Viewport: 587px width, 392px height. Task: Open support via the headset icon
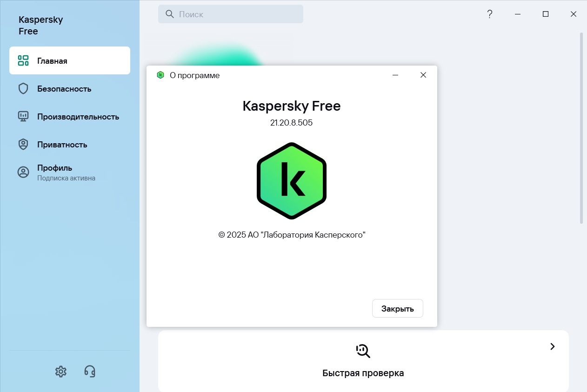(90, 371)
